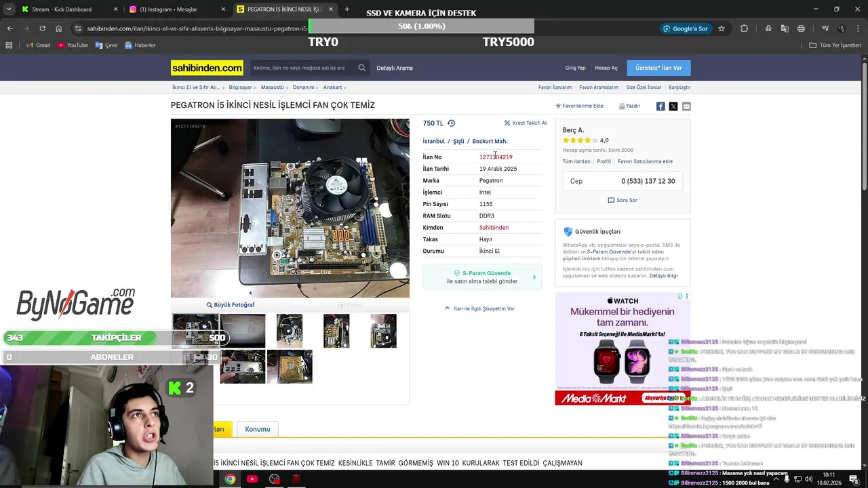The width and height of the screenshot is (868, 488).
Task: Select gold motherboard thumbnail in second row
Action: tap(290, 367)
